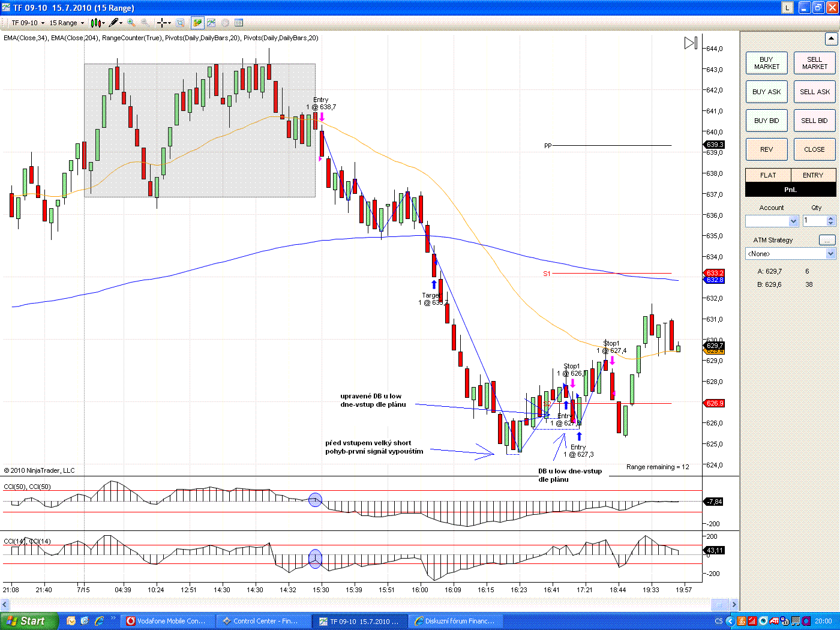Open the drawing tools pen menu

[x=116, y=23]
